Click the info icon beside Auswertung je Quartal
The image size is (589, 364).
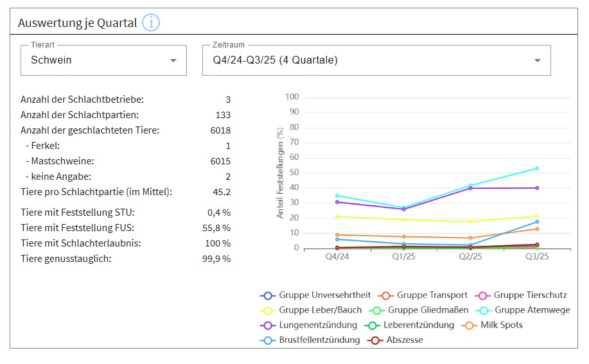click(151, 23)
